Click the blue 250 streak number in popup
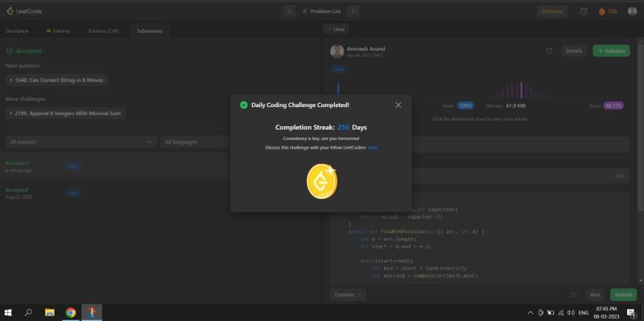The height and width of the screenshot is (321, 644). click(343, 127)
